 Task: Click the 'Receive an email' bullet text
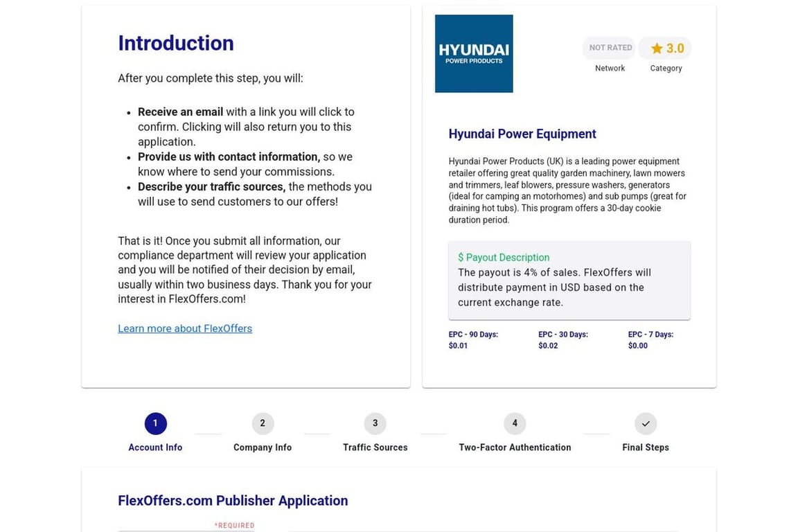coord(181,112)
